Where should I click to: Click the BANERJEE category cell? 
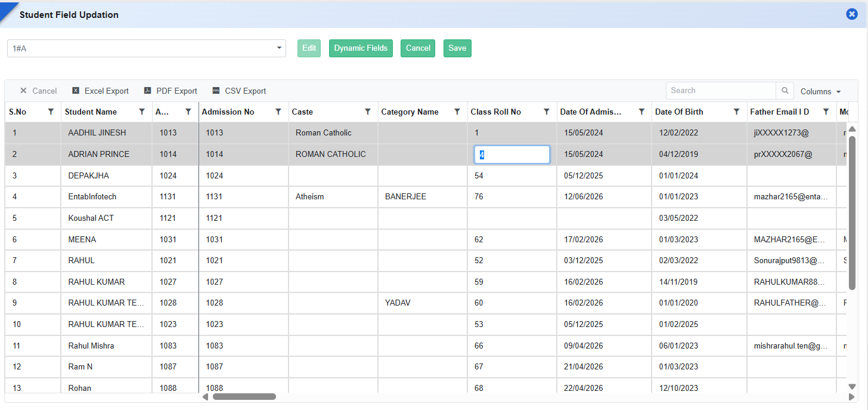pos(423,196)
